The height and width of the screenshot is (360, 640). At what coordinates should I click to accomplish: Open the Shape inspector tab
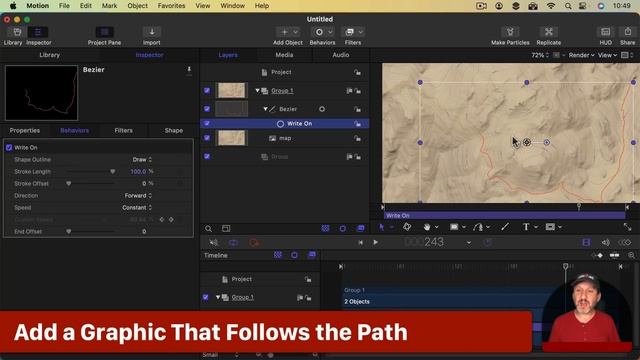173,131
